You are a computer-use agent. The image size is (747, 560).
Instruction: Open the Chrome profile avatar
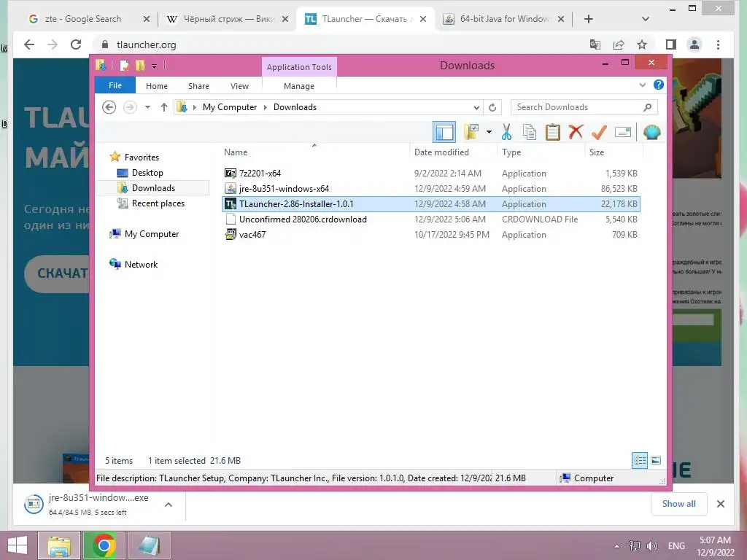click(694, 44)
